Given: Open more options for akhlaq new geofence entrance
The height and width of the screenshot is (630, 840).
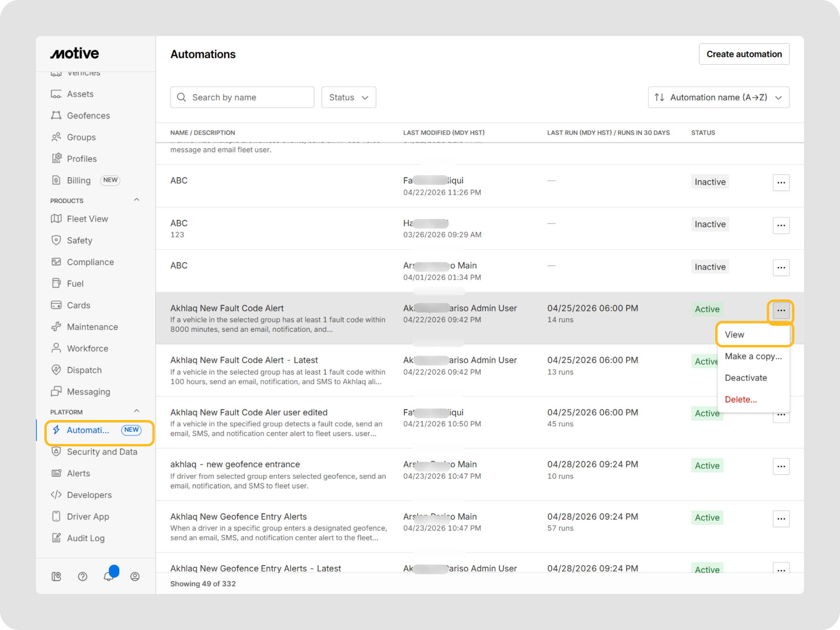Looking at the screenshot, I should pos(781,466).
